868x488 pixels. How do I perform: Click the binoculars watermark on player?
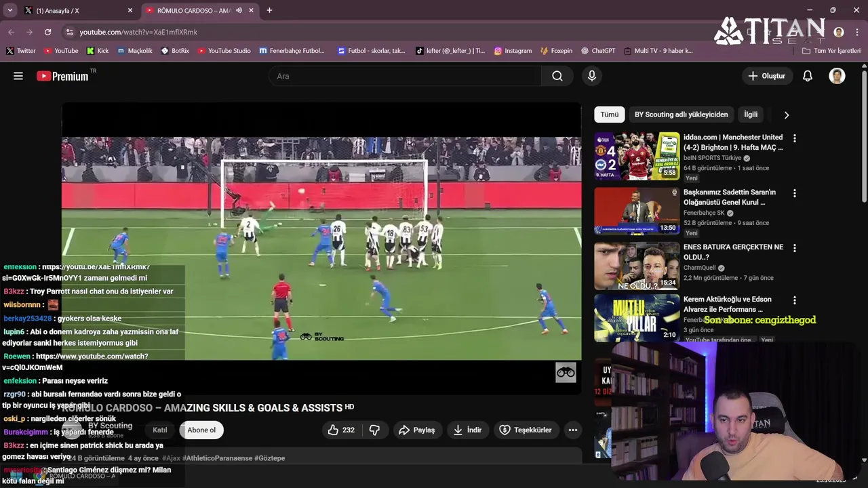pos(566,372)
